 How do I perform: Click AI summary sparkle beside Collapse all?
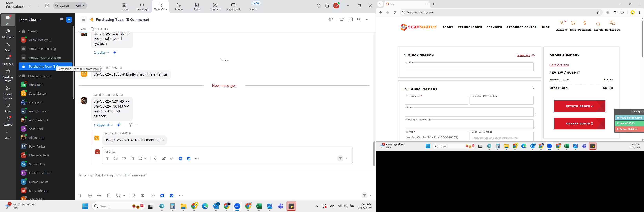[119, 125]
